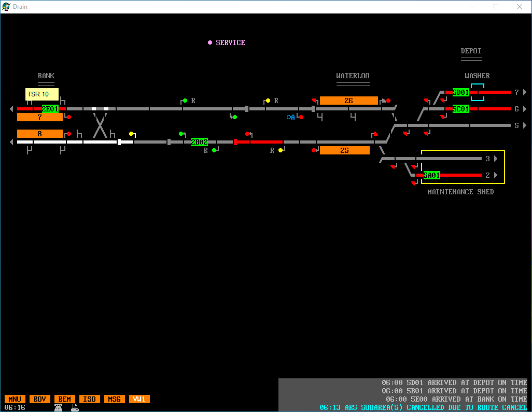532x412 pixels.
Task: Open the MNU menu button
Action: (x=15, y=399)
